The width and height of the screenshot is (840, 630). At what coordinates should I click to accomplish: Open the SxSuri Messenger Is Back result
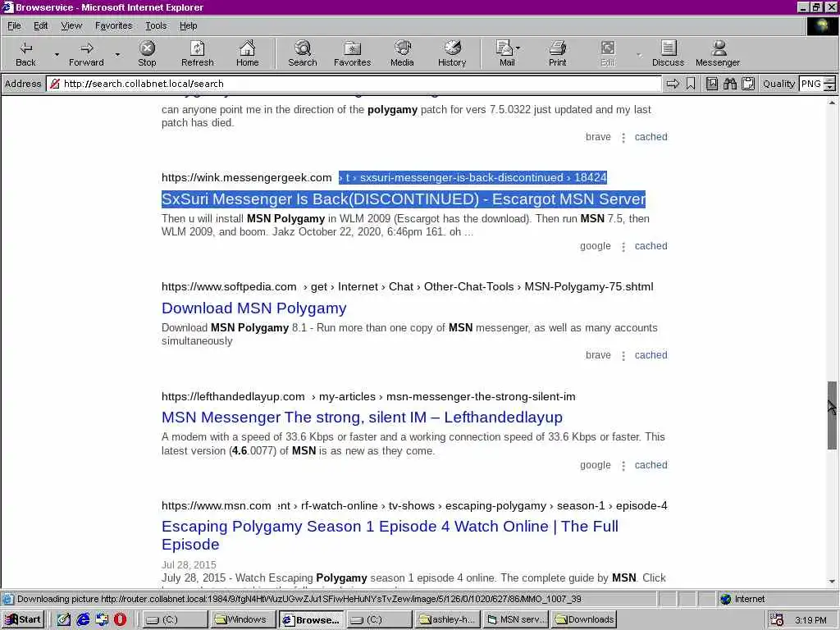pyautogui.click(x=404, y=199)
